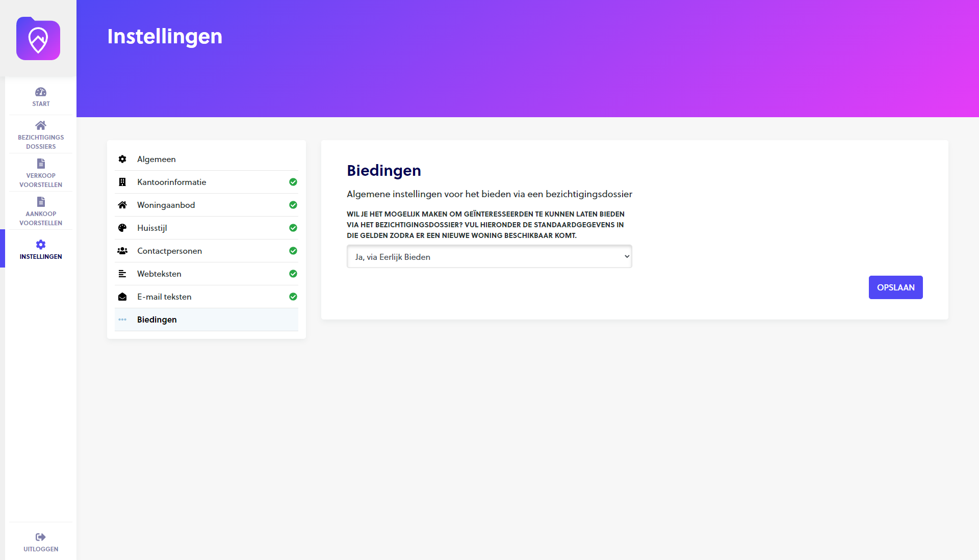Click green checkmark on Woningaanbod row
979x560 pixels.
pyautogui.click(x=293, y=205)
